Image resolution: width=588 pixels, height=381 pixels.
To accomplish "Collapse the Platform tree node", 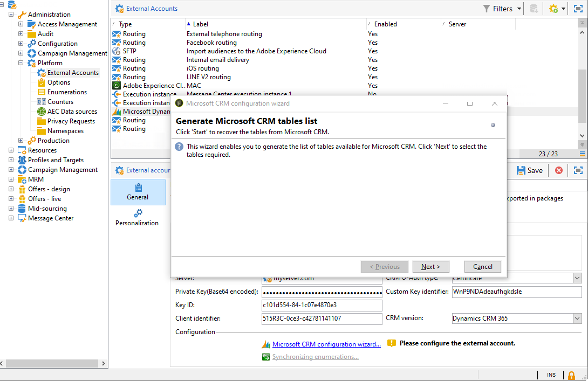I will pos(20,63).
